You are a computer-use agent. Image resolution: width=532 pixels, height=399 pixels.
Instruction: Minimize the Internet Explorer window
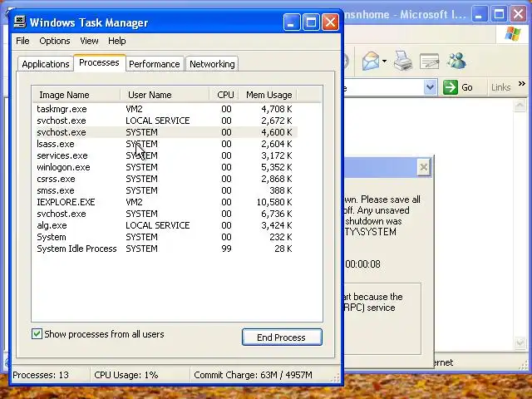[x=479, y=14]
